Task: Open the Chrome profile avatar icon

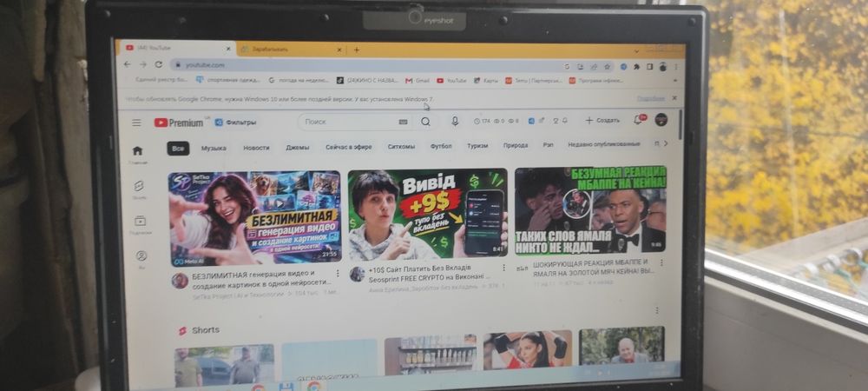Action: 662,66
